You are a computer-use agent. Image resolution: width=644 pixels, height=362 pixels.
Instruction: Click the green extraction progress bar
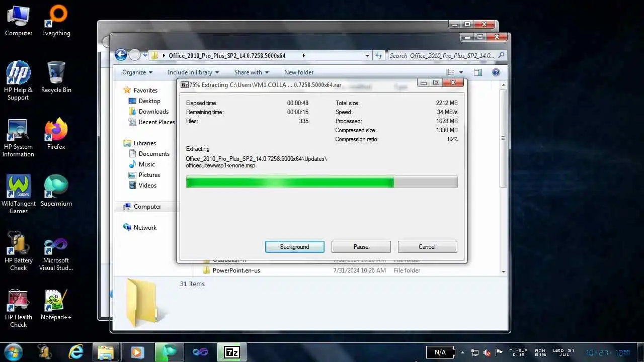[321, 182]
